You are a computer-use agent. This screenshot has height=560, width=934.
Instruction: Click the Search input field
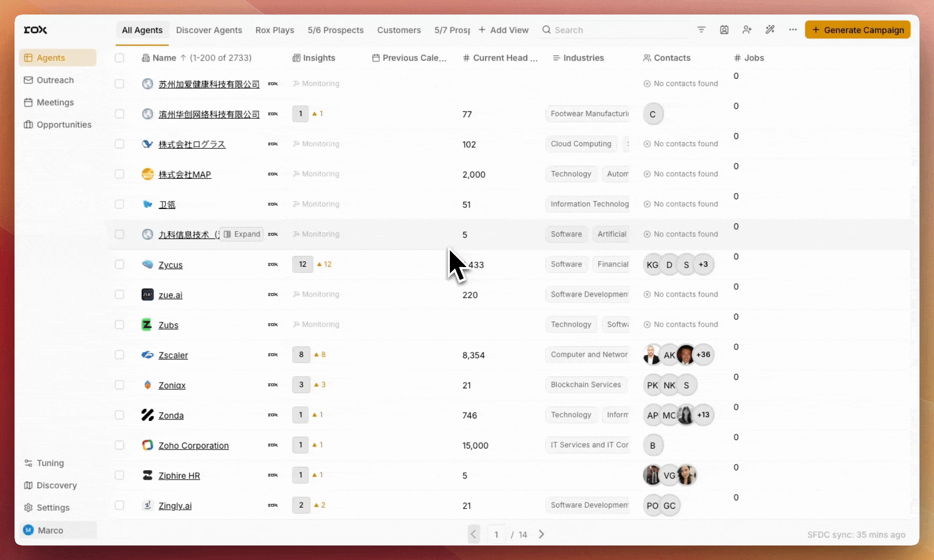coord(612,30)
